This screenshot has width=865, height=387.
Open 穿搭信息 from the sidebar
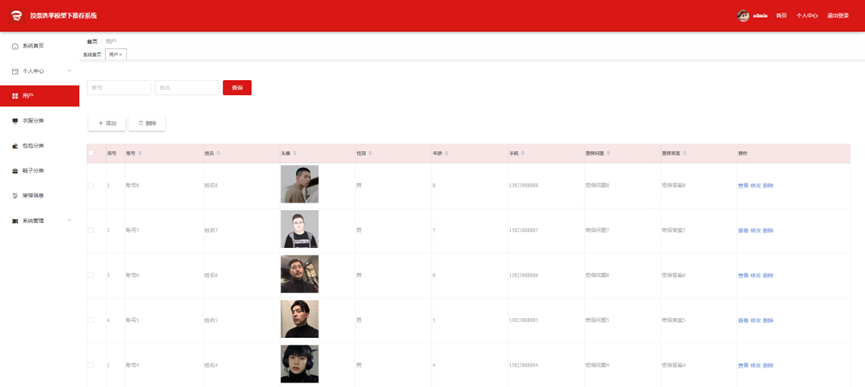[33, 196]
